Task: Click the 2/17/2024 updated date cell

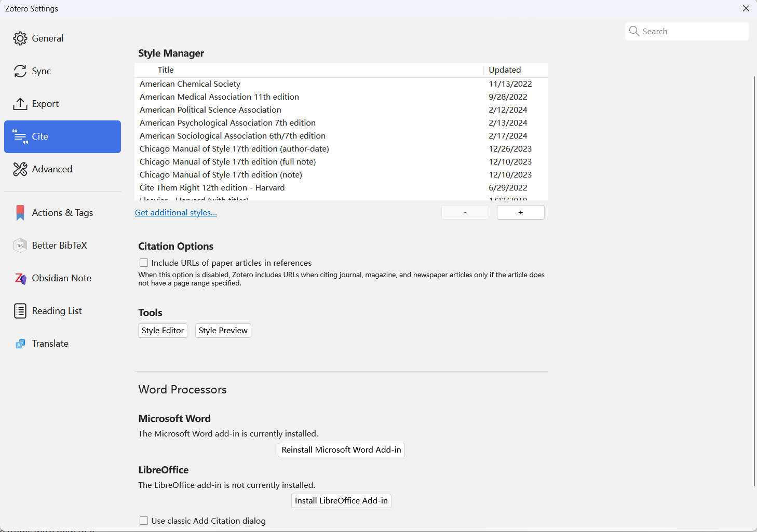Action: tap(508, 136)
